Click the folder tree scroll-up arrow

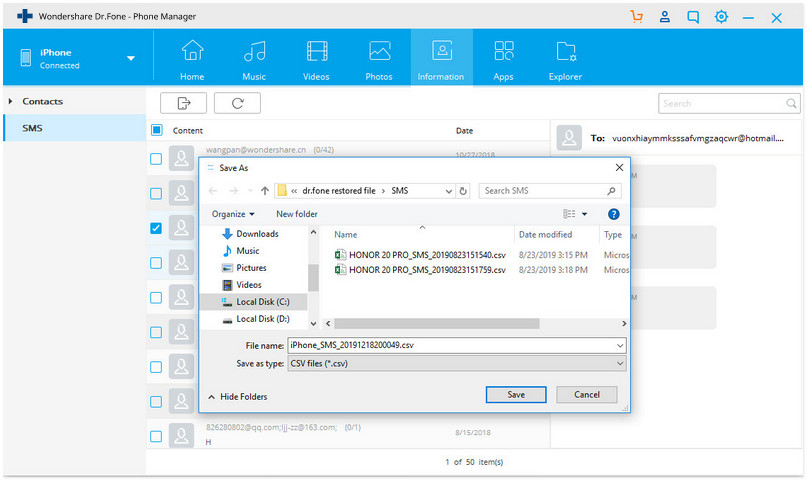(x=313, y=233)
